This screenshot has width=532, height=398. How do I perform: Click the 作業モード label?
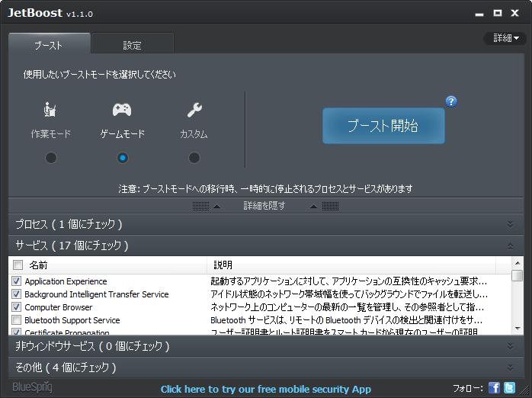pyautogui.click(x=50, y=133)
